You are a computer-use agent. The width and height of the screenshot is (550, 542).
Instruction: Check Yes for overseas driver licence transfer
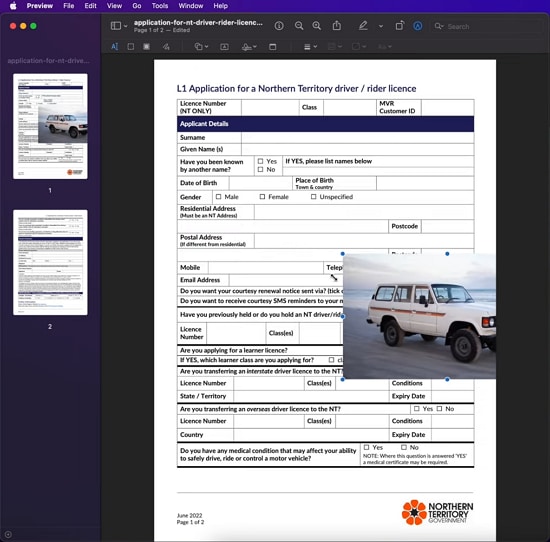(x=416, y=408)
